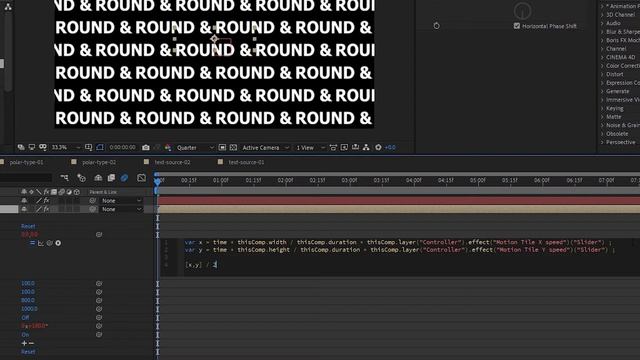640x360 pixels.
Task: Expand the Keying effects category
Action: coord(602,108)
